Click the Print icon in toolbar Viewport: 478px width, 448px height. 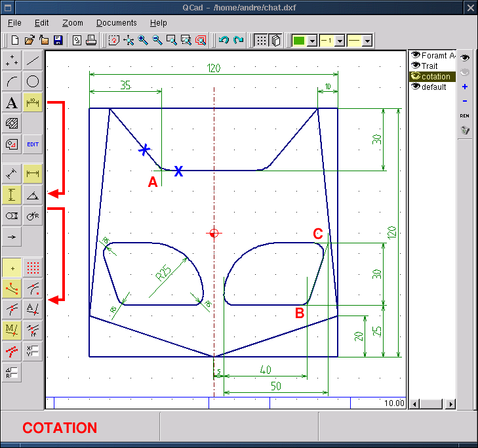(x=90, y=40)
